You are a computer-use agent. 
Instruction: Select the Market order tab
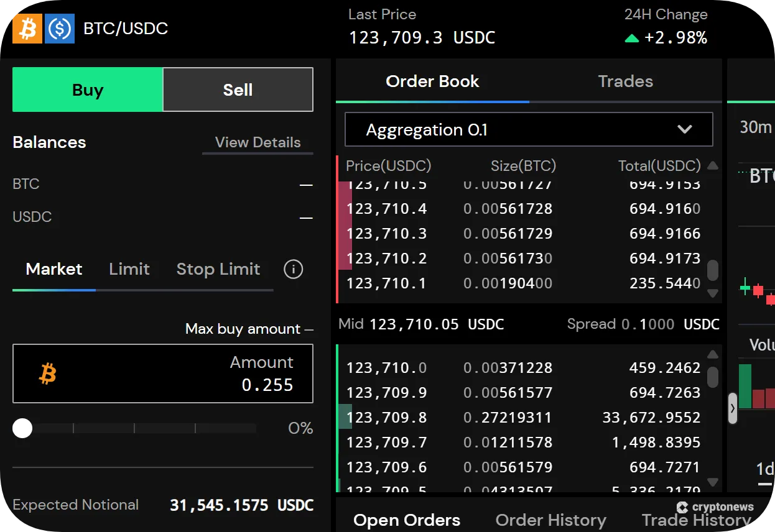click(x=54, y=269)
